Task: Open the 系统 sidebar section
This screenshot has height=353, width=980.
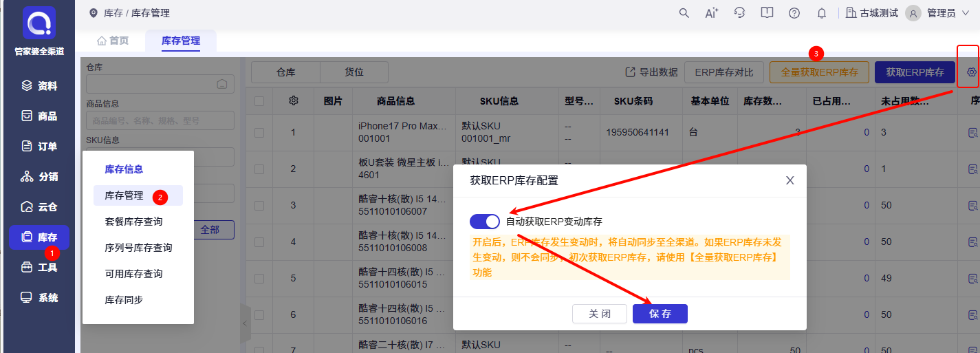Action: [x=39, y=298]
